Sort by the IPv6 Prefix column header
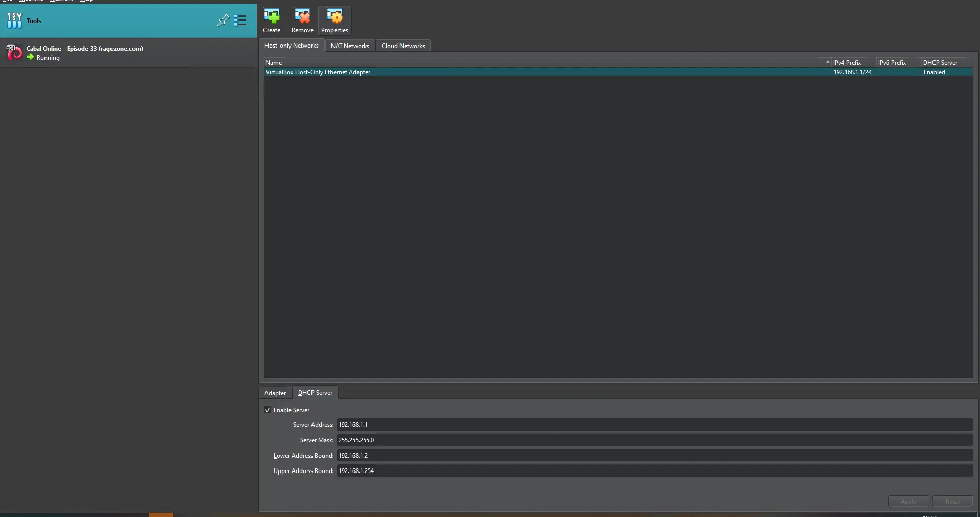 [x=899, y=63]
